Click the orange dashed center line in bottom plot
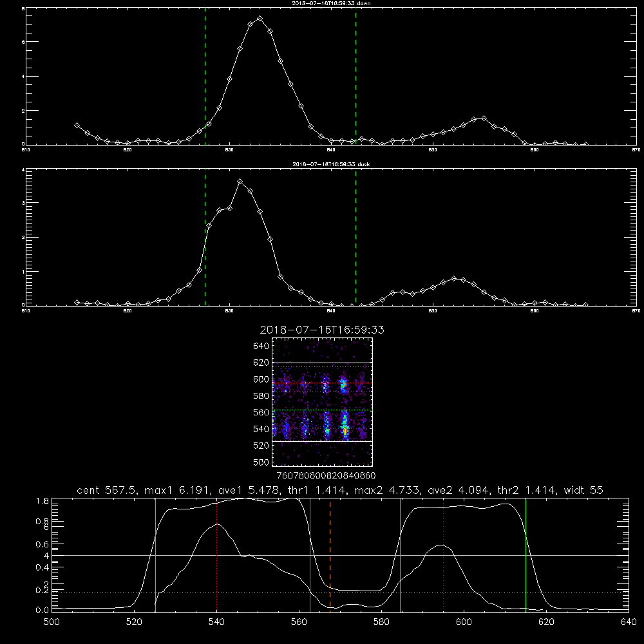Screen dimensions: 644x644 (x=330, y=554)
